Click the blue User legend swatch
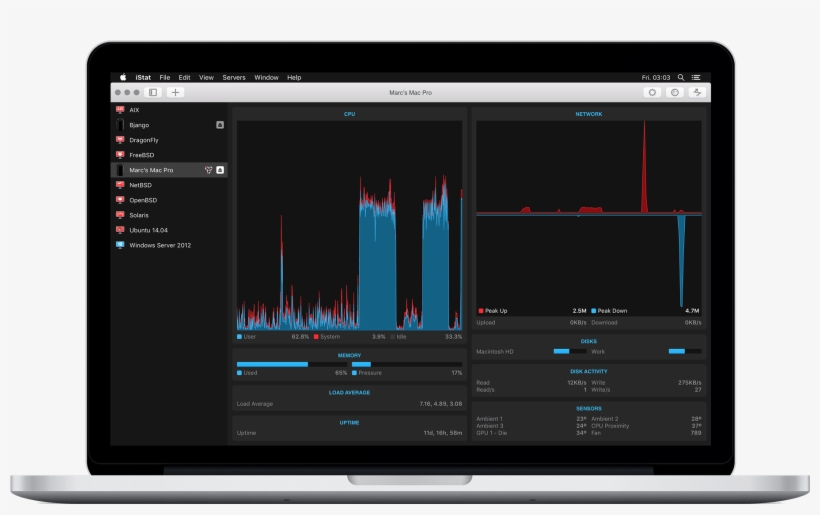This screenshot has width=820, height=515. click(240, 337)
